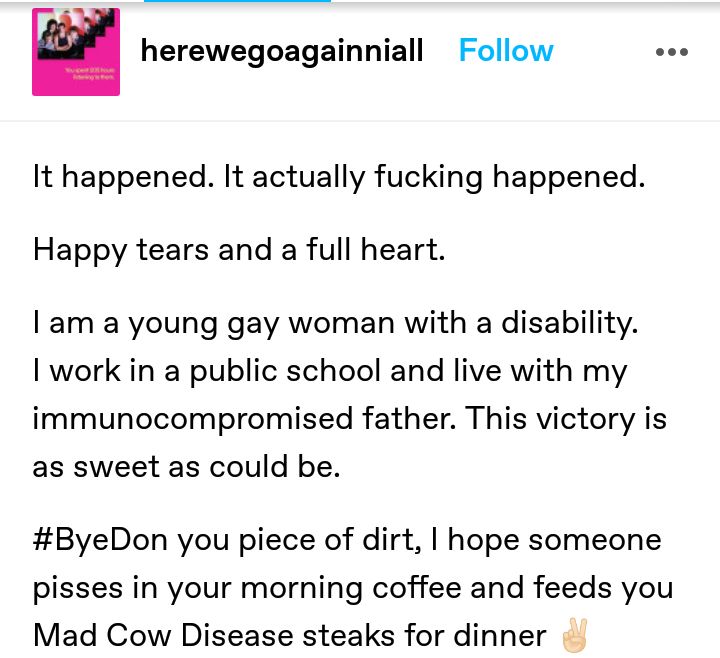Click the victory hand emoji

pyautogui.click(x=574, y=636)
